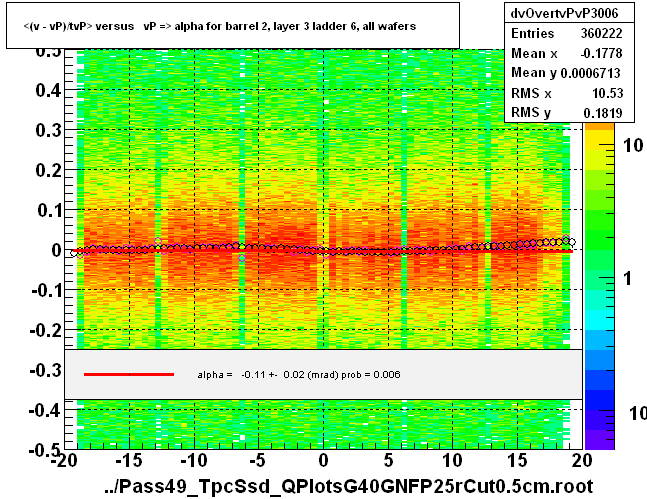Click the y-axis label -0.2

(46, 330)
